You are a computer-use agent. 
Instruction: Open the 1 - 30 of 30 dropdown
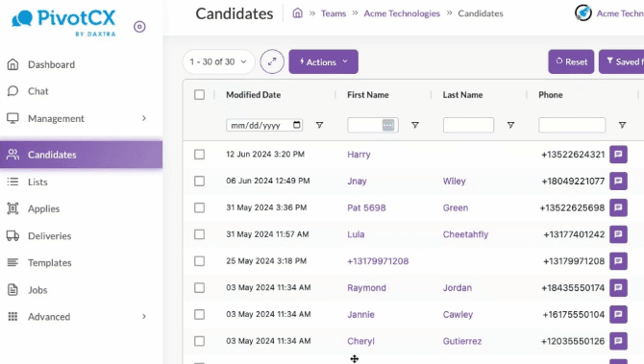pos(218,62)
